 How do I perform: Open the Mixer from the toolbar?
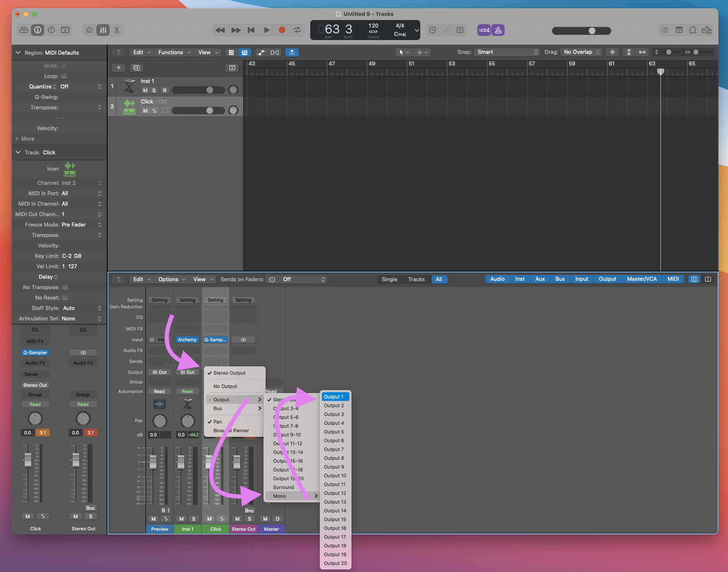(x=103, y=30)
